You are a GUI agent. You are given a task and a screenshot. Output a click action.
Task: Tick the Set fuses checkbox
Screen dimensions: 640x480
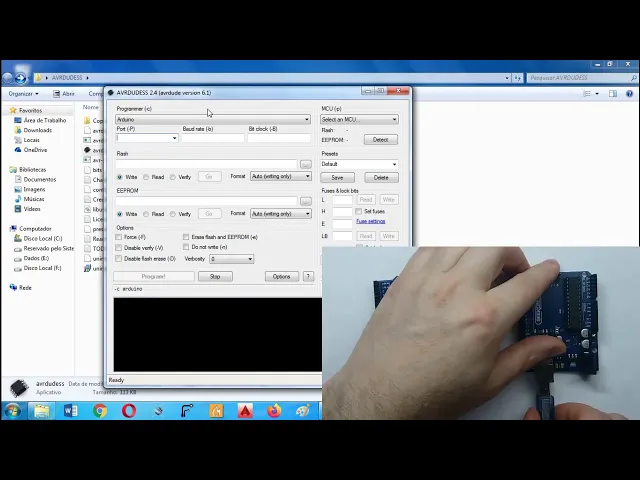[358, 211]
